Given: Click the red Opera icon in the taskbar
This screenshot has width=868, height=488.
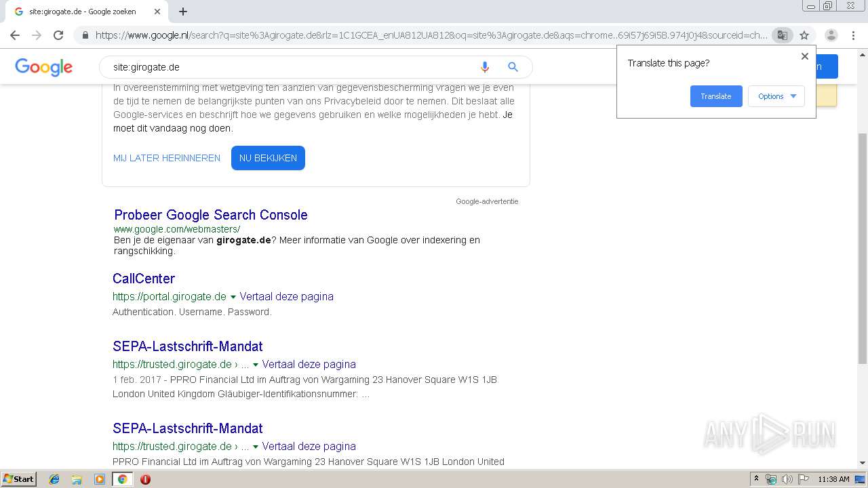Looking at the screenshot, I should [145, 479].
